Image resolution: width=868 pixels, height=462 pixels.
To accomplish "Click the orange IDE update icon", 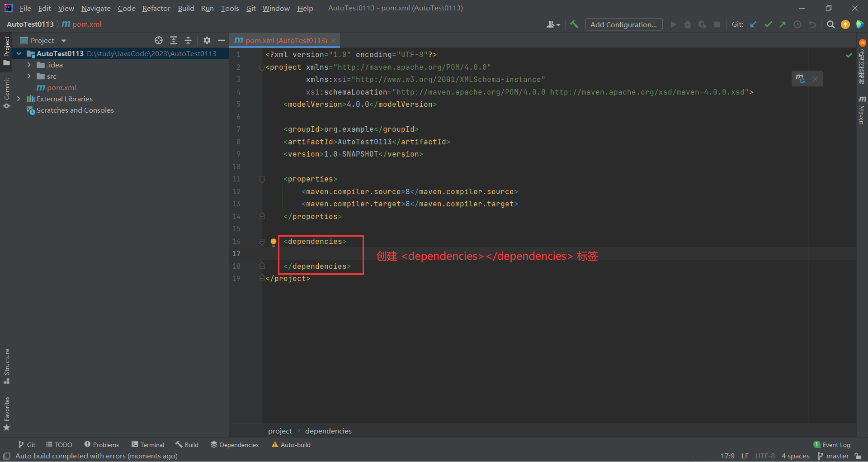I will (x=845, y=24).
